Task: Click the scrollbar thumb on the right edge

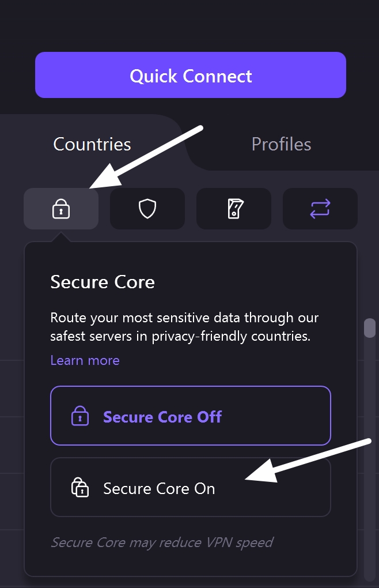Action: [370, 327]
